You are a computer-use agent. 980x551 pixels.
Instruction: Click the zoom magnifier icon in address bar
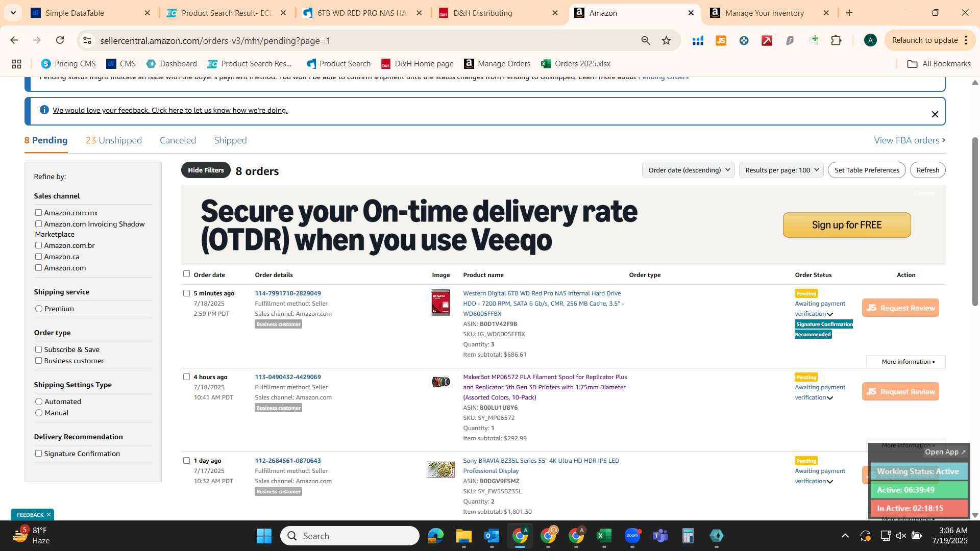pyautogui.click(x=646, y=40)
